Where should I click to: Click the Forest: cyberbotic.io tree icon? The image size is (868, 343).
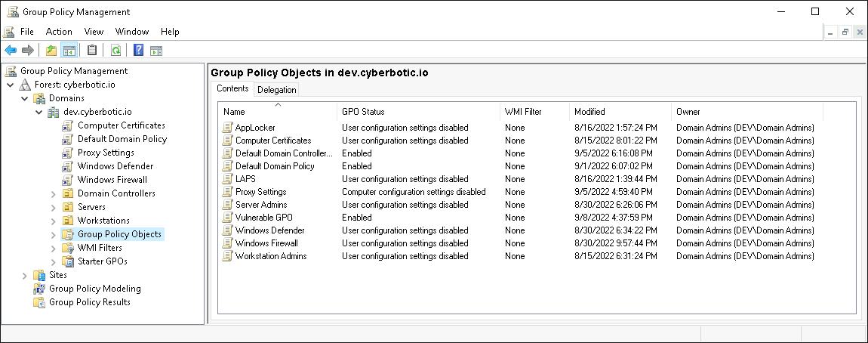[x=25, y=85]
